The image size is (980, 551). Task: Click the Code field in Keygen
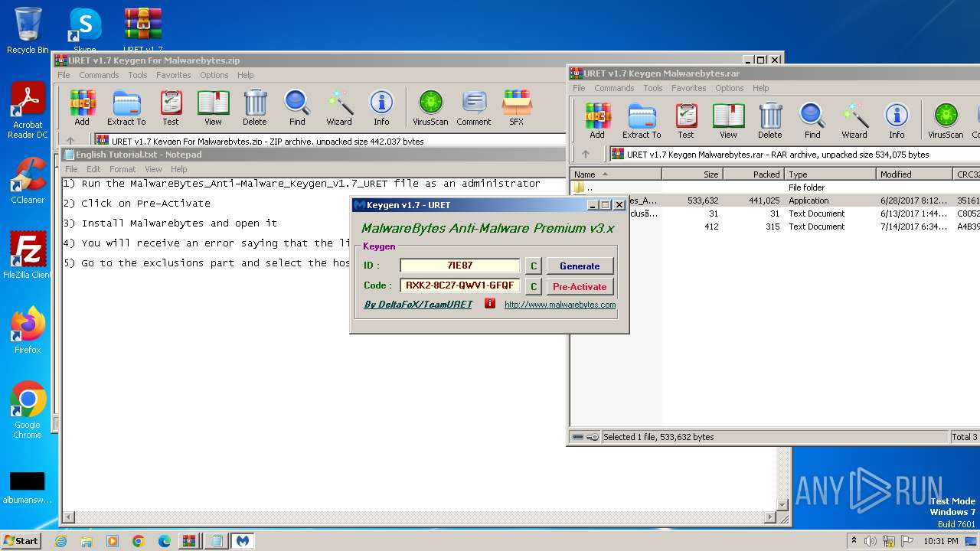pyautogui.click(x=460, y=285)
